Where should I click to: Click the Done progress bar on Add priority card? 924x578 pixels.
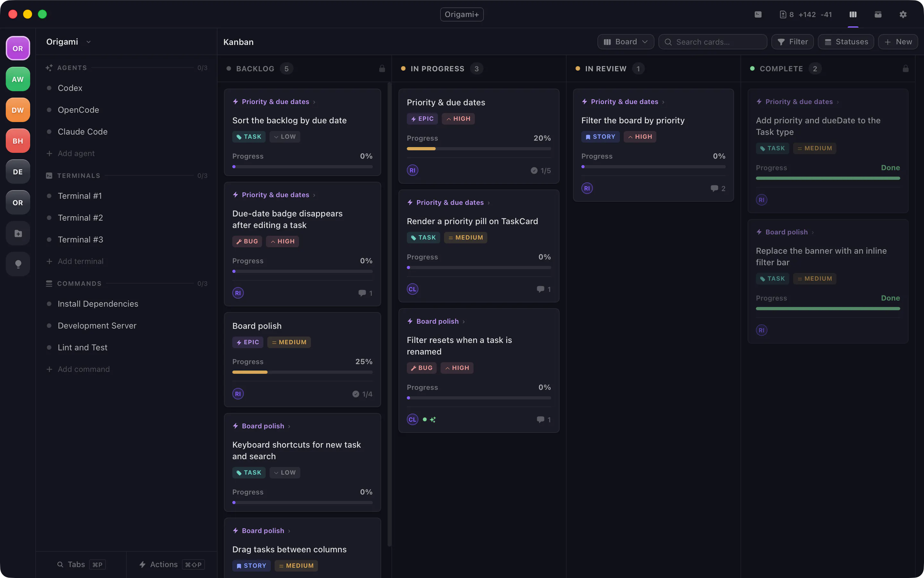(x=828, y=178)
